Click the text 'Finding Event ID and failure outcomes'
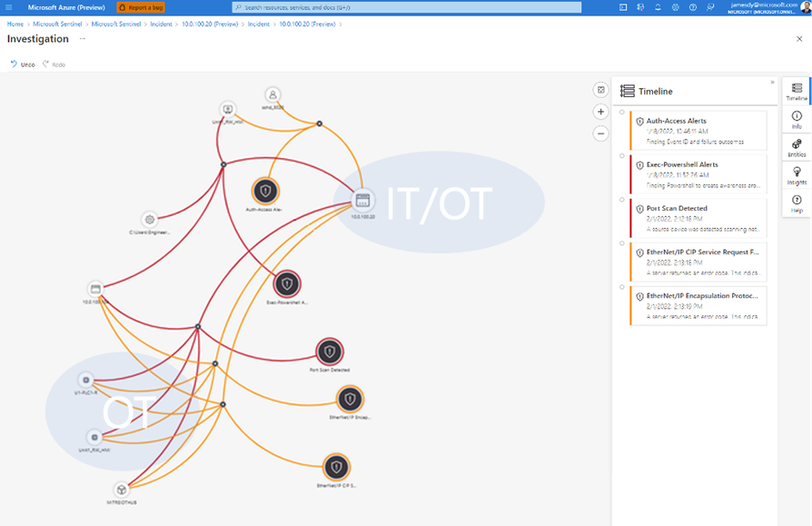 click(695, 142)
